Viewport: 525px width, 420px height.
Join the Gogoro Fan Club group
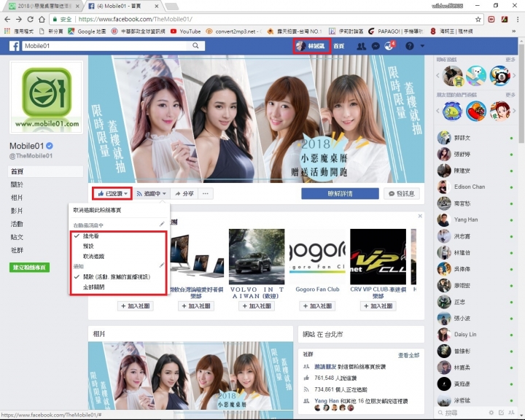pyautogui.click(x=317, y=306)
